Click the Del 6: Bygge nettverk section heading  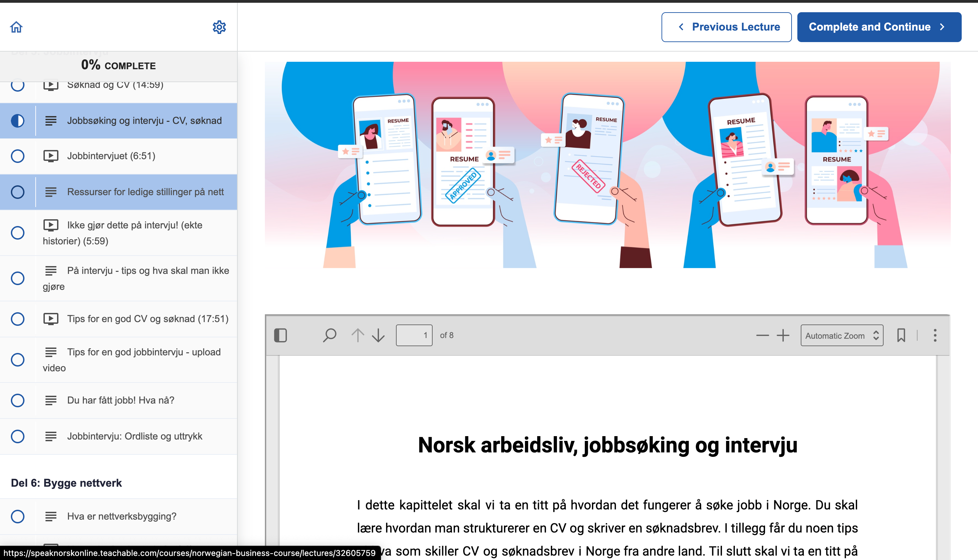click(66, 483)
